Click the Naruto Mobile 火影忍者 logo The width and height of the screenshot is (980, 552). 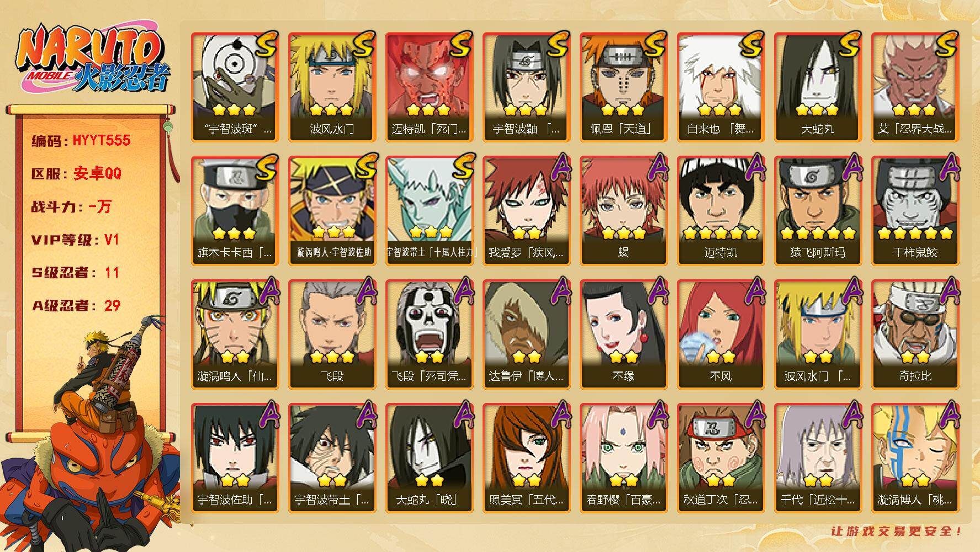[x=92, y=60]
